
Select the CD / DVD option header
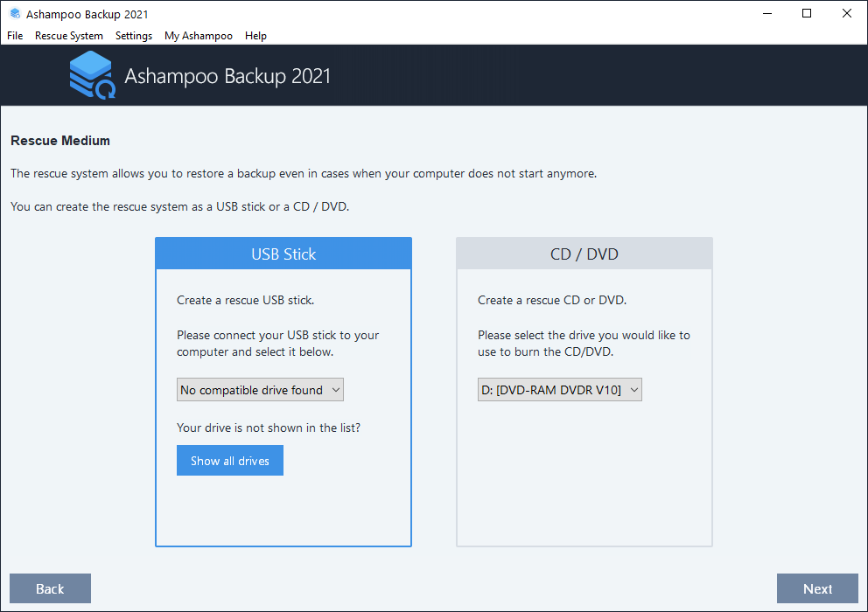coord(584,254)
